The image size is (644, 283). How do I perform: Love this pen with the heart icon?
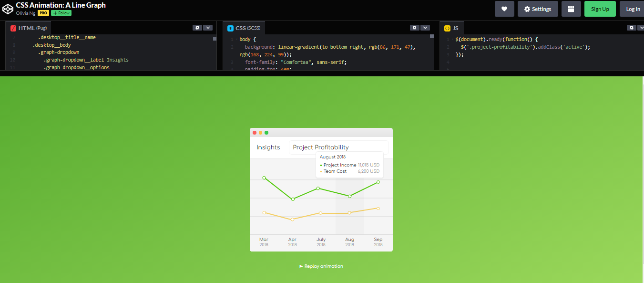504,9
